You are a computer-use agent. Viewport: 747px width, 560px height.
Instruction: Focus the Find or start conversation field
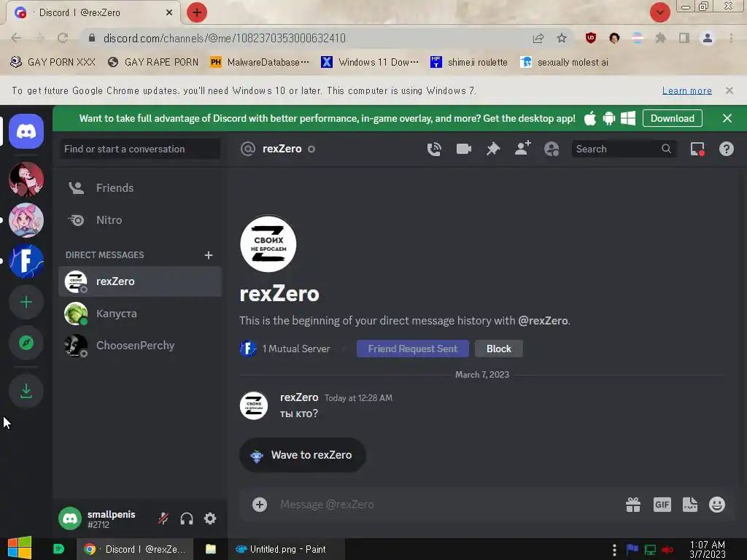pyautogui.click(x=140, y=149)
